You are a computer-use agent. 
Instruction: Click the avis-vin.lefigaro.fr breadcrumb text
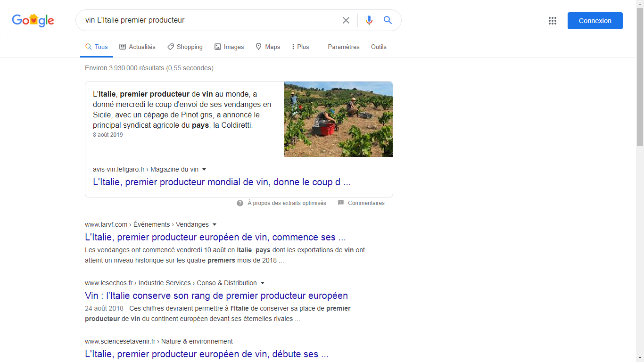tap(146, 169)
